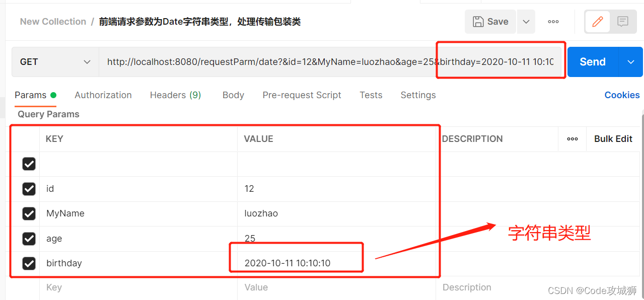Select the Params tab
Viewport: 644px width, 300px height.
coord(35,95)
